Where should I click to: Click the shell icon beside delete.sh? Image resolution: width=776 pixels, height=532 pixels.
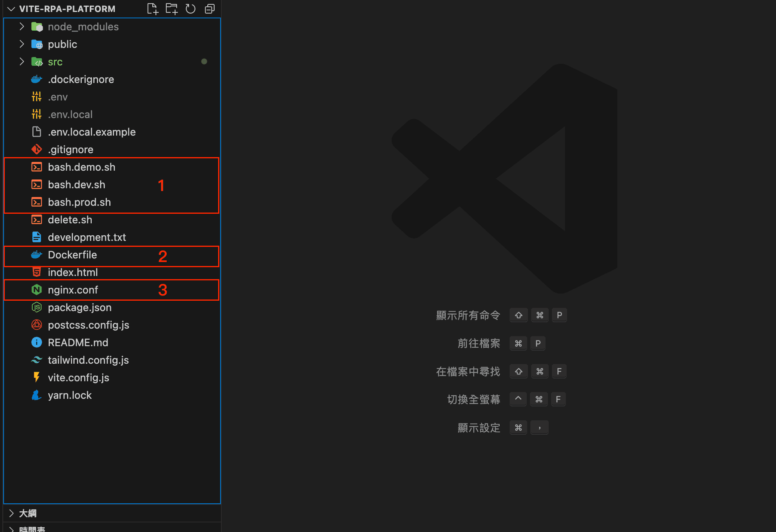coord(37,220)
